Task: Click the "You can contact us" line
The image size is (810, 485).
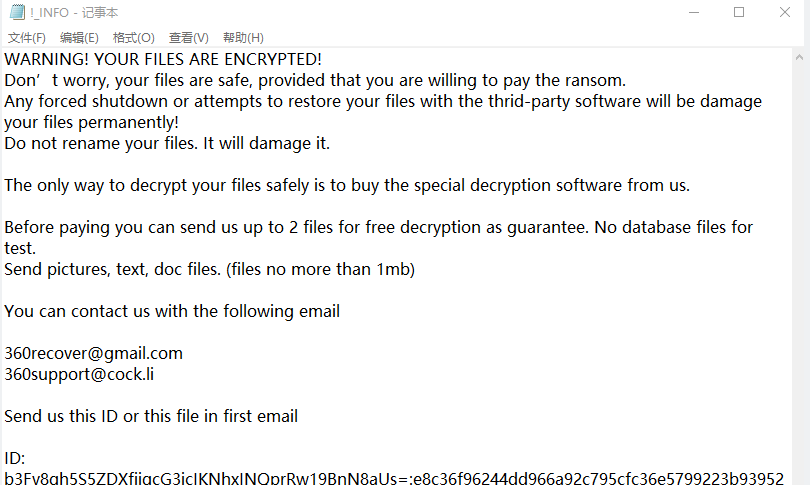Action: (172, 311)
